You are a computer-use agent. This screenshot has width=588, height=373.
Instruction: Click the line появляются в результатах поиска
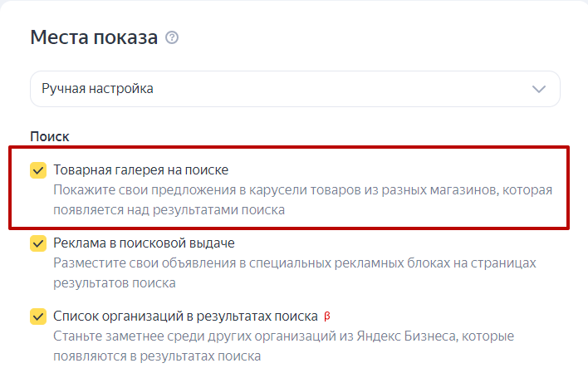(x=157, y=356)
